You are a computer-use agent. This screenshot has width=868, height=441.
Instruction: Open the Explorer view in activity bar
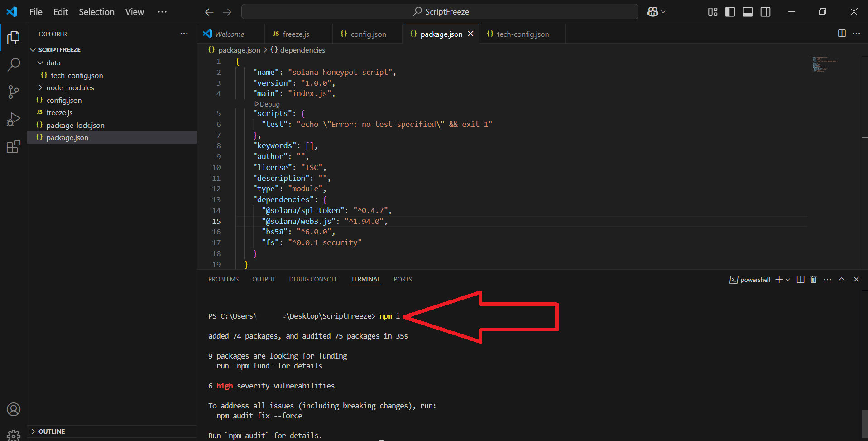14,38
